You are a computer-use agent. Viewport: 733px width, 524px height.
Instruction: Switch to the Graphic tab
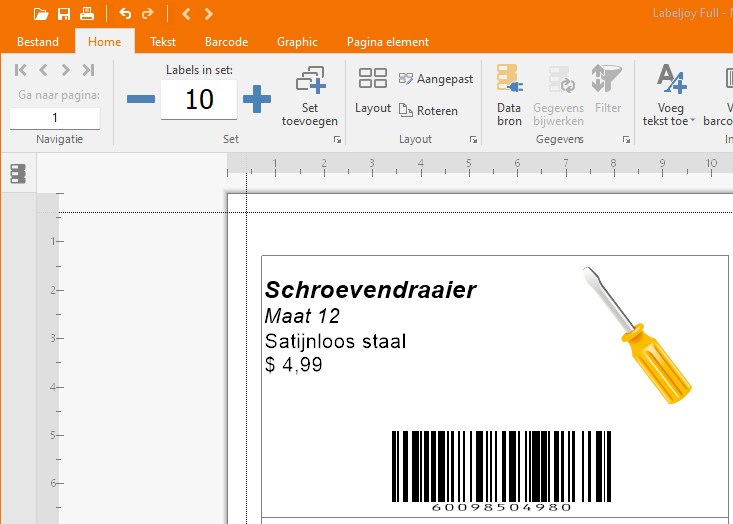click(x=297, y=42)
